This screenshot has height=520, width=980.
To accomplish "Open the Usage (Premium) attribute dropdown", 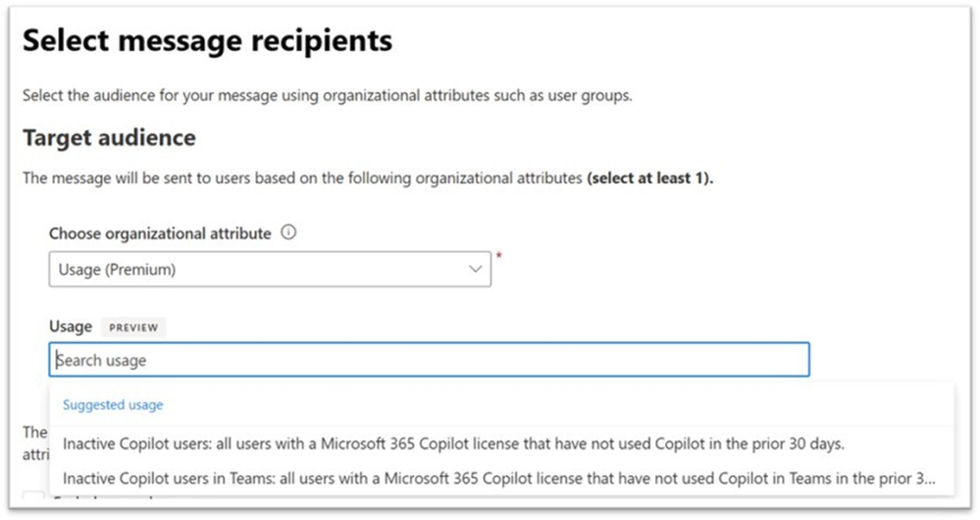I will click(270, 270).
